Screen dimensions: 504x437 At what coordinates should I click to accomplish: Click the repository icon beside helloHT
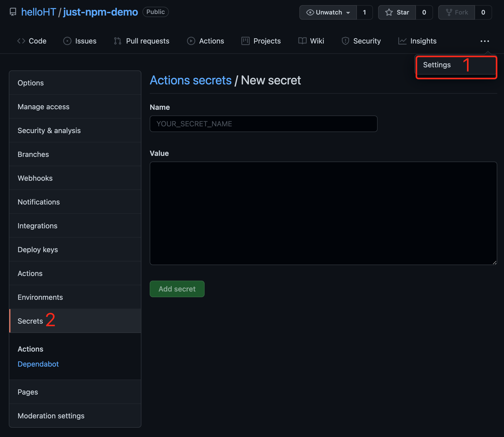(13, 12)
